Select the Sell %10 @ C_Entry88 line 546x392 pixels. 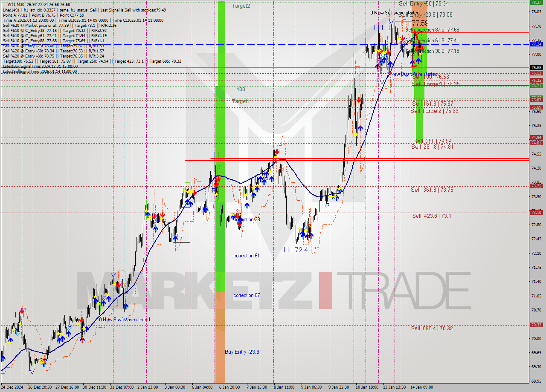point(53,41)
